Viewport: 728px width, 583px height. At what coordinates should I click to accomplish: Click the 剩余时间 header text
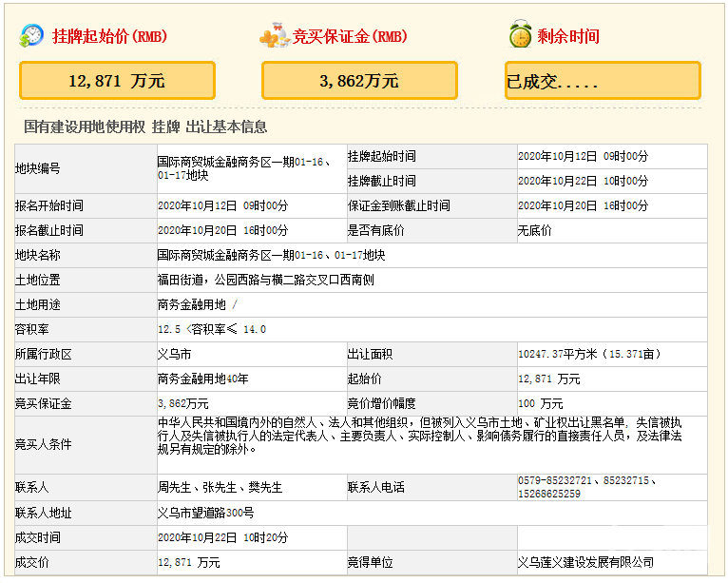(x=568, y=36)
